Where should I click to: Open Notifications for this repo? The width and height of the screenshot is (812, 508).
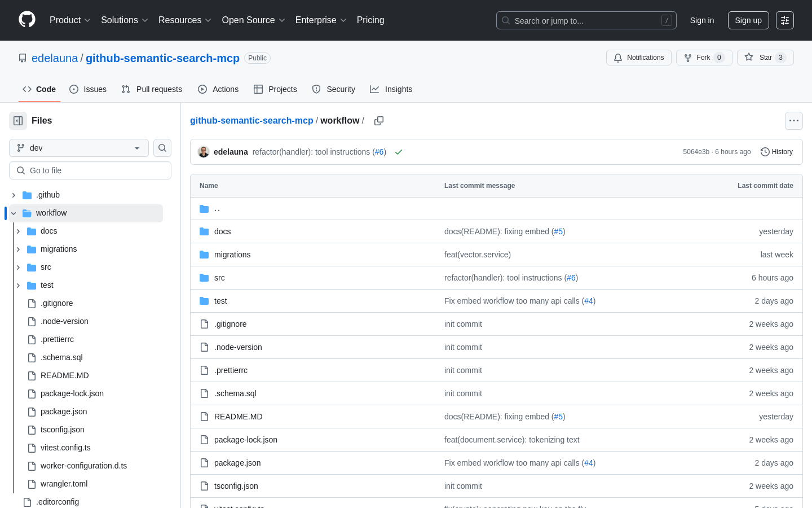(639, 58)
